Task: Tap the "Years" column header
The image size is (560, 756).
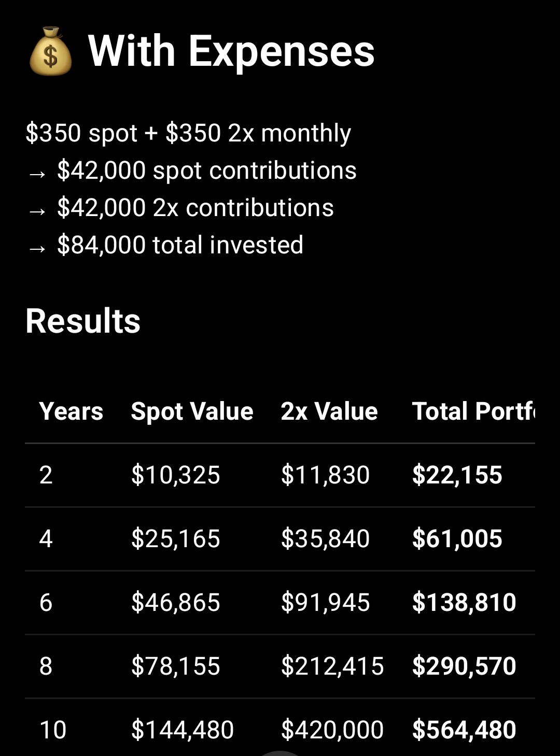Action: (x=71, y=411)
